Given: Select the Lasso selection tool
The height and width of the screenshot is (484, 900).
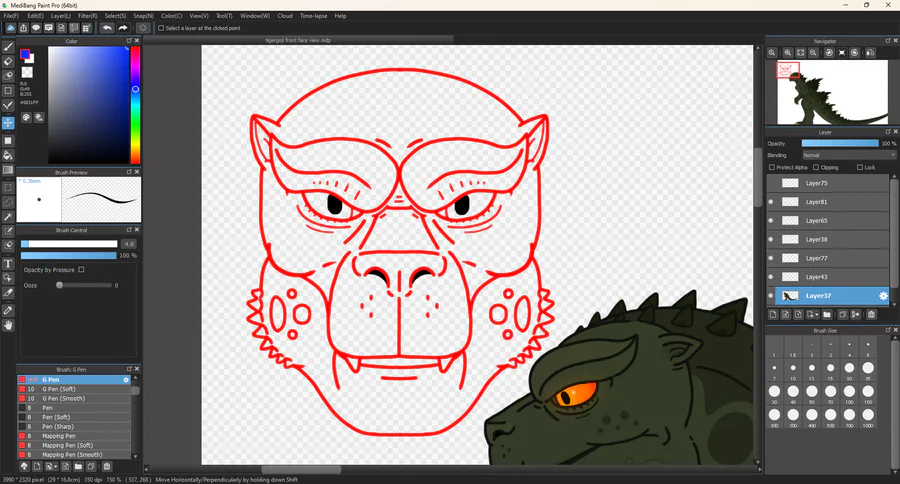Looking at the screenshot, I should pos(8,202).
